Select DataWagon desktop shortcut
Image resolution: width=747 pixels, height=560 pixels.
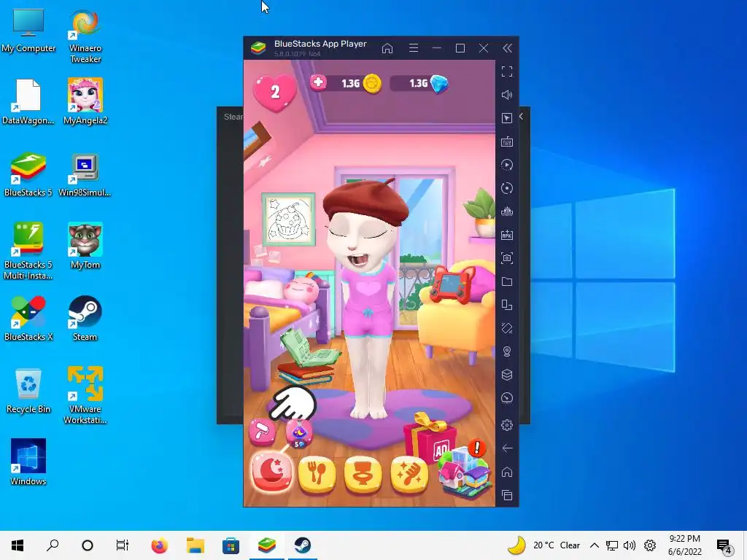[28, 101]
